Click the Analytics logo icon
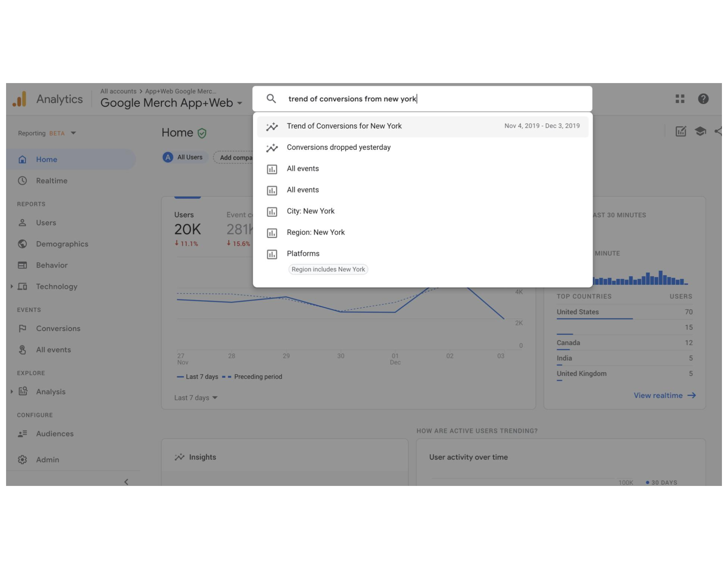The height and width of the screenshot is (569, 728). 20,99
